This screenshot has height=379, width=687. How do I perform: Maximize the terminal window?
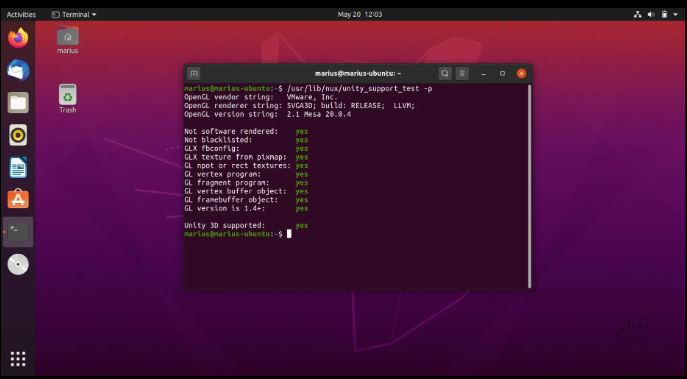502,74
